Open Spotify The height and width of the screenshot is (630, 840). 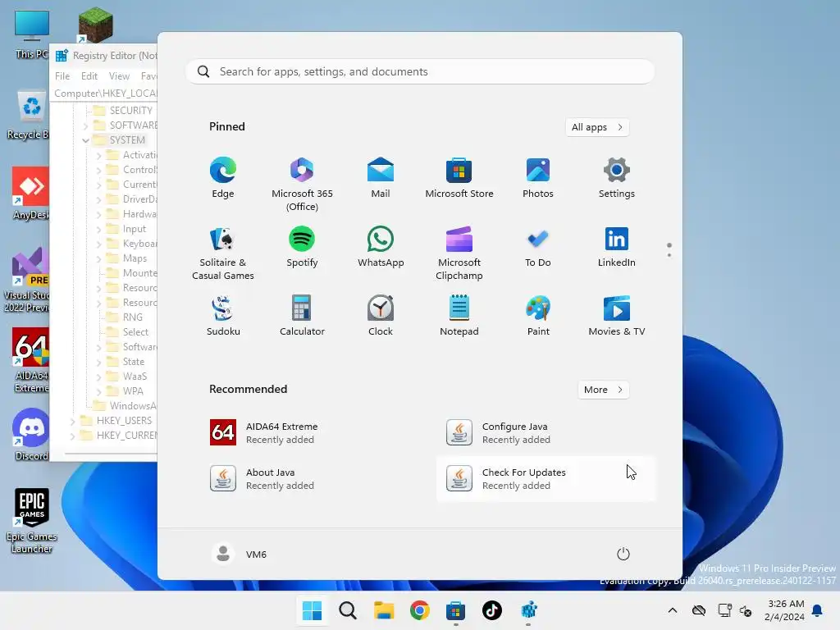coord(302,248)
